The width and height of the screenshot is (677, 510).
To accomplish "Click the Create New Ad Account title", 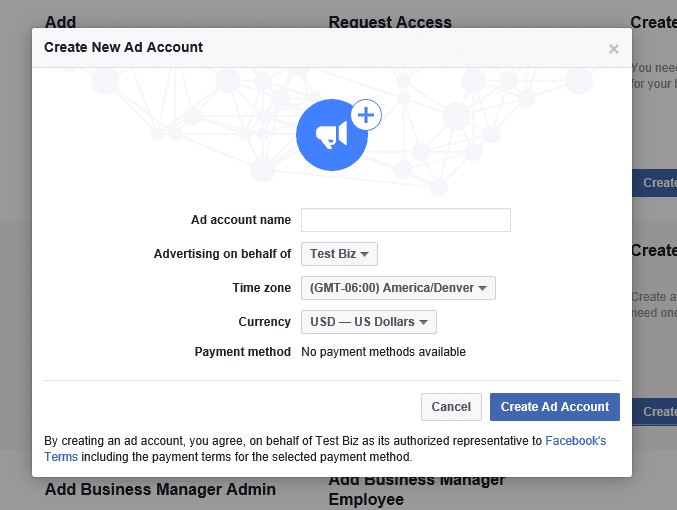I will click(124, 47).
